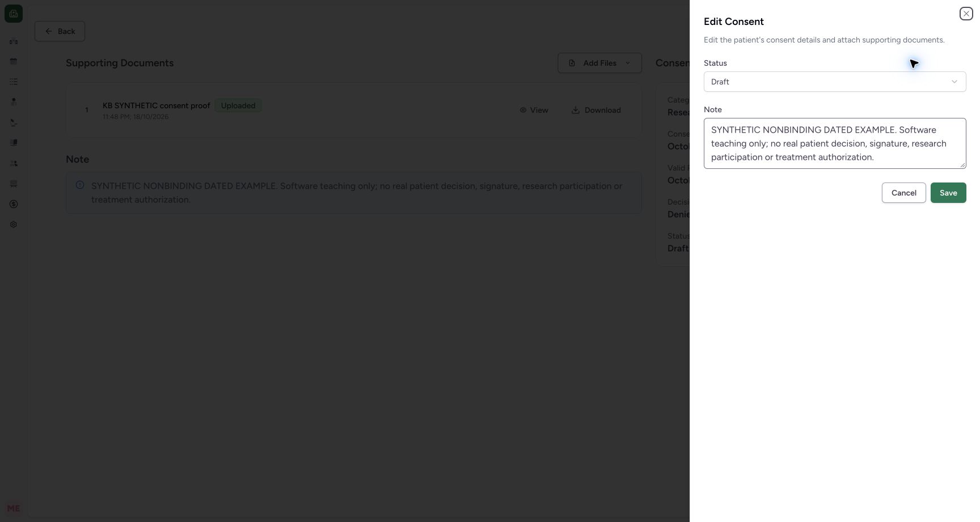Click the app logo in sidebar
980x522 pixels.
(x=14, y=14)
